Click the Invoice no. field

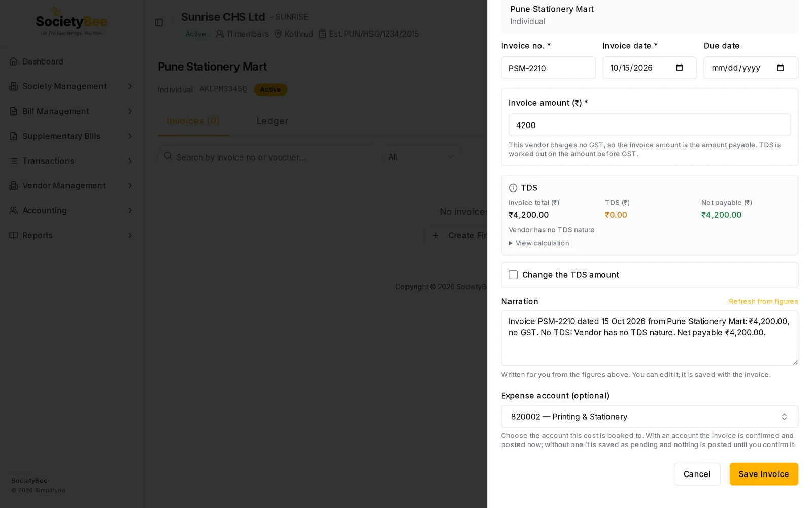549,68
